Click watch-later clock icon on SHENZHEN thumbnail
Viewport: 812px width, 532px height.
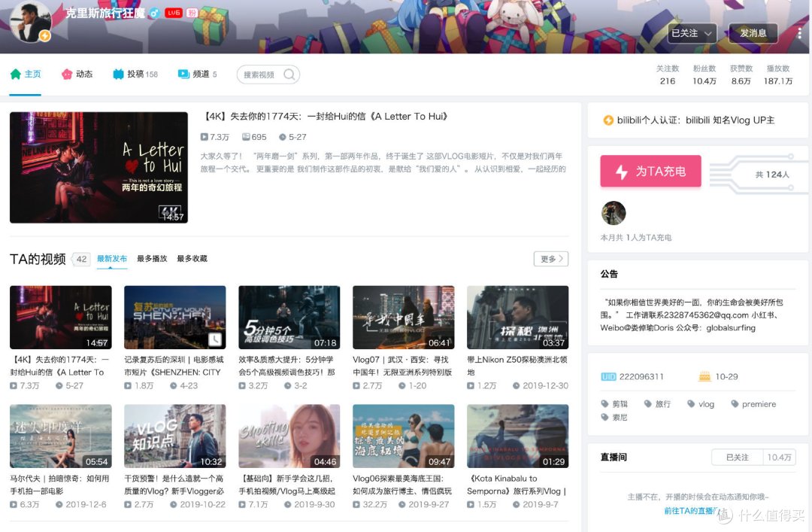(x=215, y=339)
